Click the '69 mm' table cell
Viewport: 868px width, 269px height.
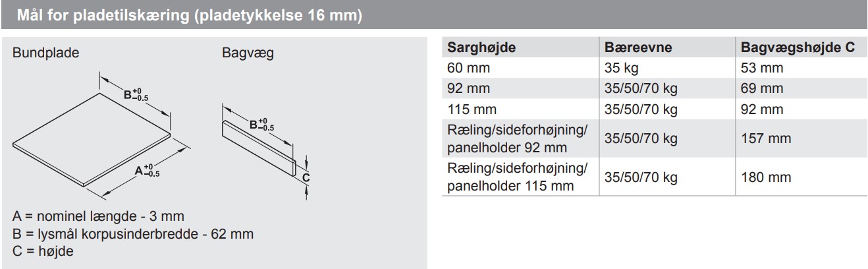click(762, 88)
